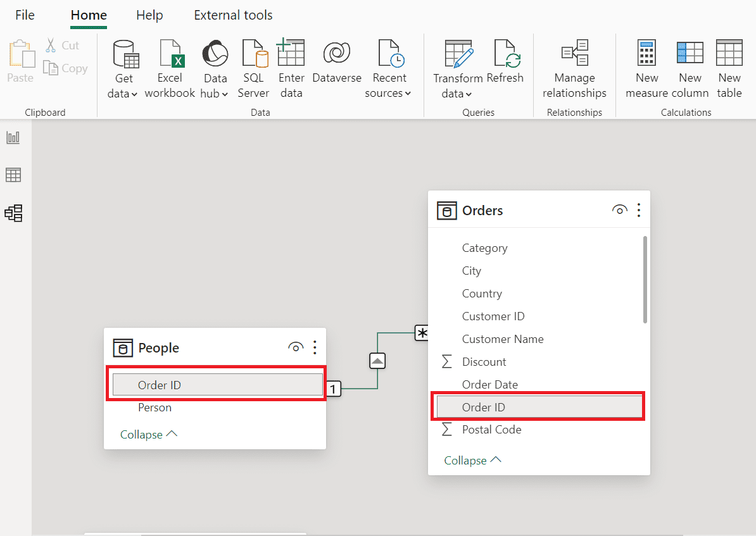Select the Customer Name field in Orders

click(x=502, y=339)
